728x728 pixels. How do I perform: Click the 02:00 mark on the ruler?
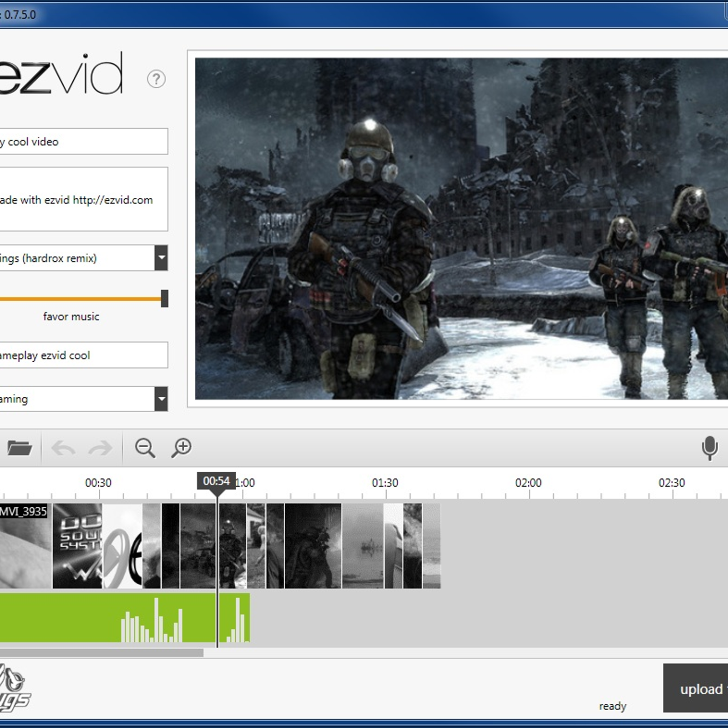528,483
